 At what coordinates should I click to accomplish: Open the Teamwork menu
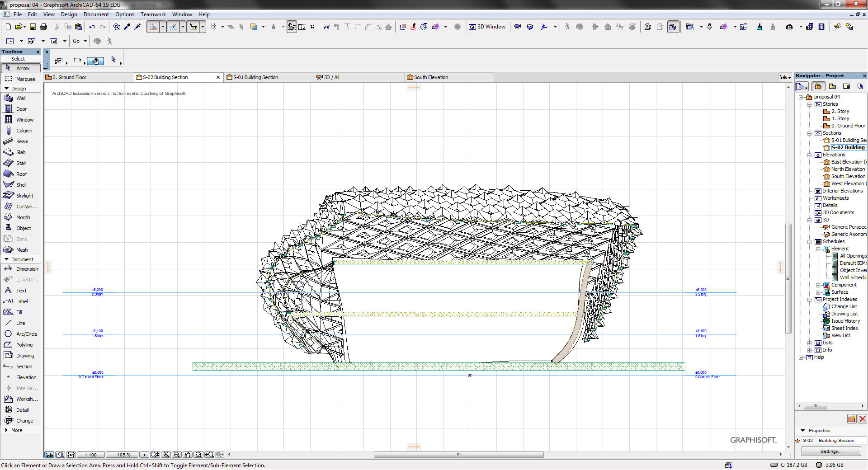pos(153,14)
